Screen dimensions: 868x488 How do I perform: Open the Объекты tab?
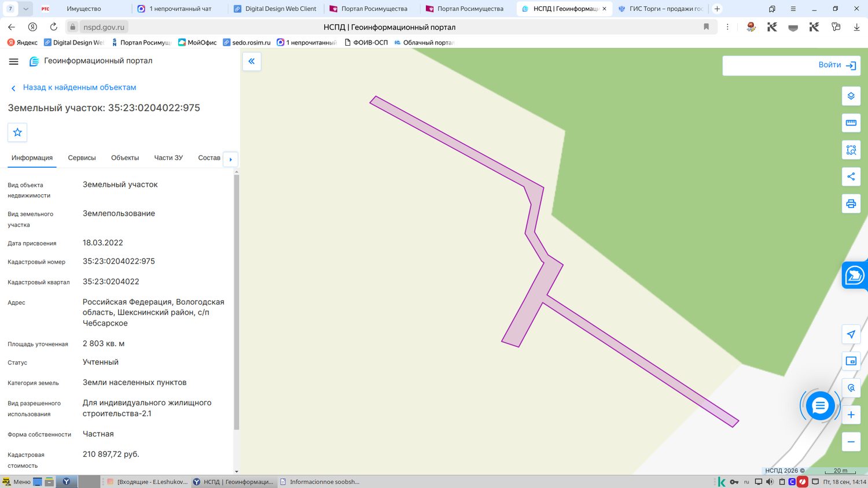click(x=125, y=158)
